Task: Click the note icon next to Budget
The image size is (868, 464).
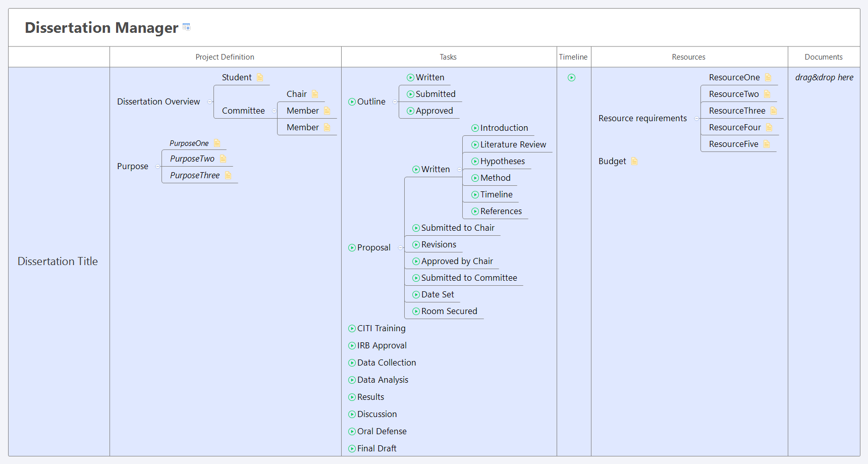Action: 634,161
